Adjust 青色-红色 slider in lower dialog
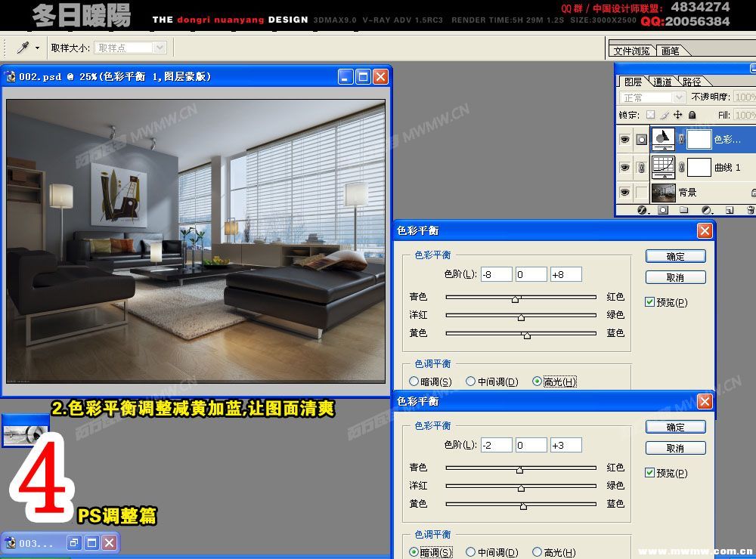This screenshot has width=756, height=559. point(520,469)
